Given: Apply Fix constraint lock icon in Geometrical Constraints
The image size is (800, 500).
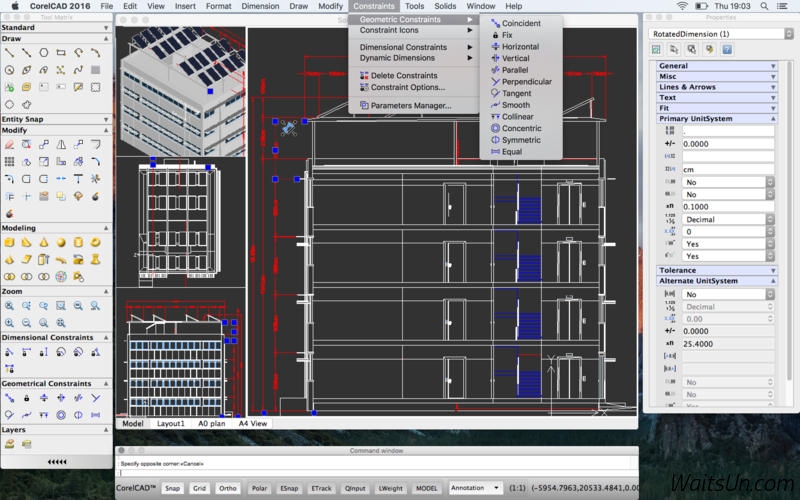Looking at the screenshot, I should [27, 398].
